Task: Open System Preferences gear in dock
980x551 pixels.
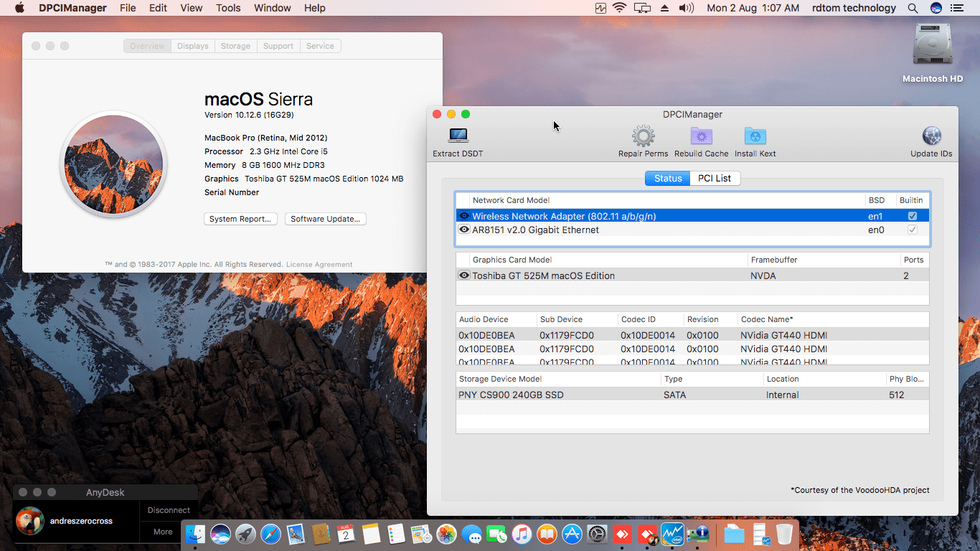Action: point(597,534)
